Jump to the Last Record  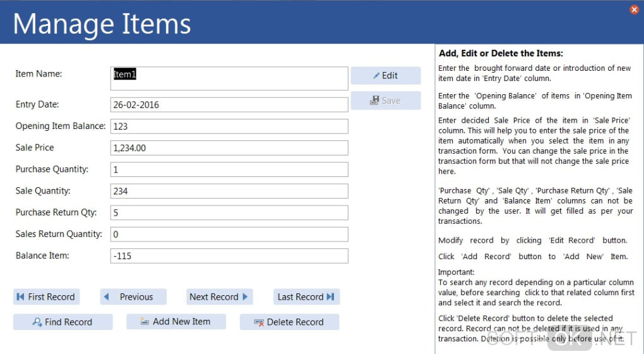pos(306,297)
